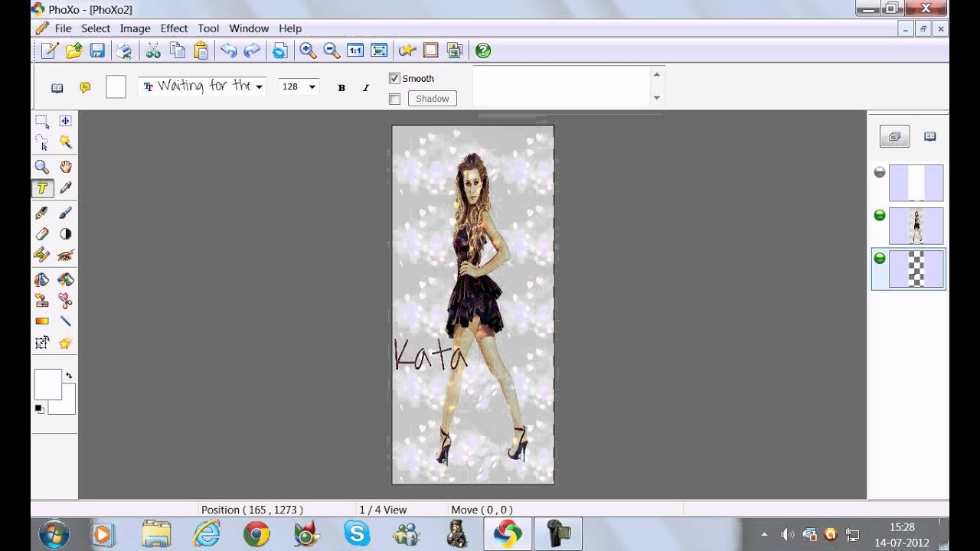Select the Red Eye removal tool
Screen dimensions: 980x551
[x=66, y=255]
